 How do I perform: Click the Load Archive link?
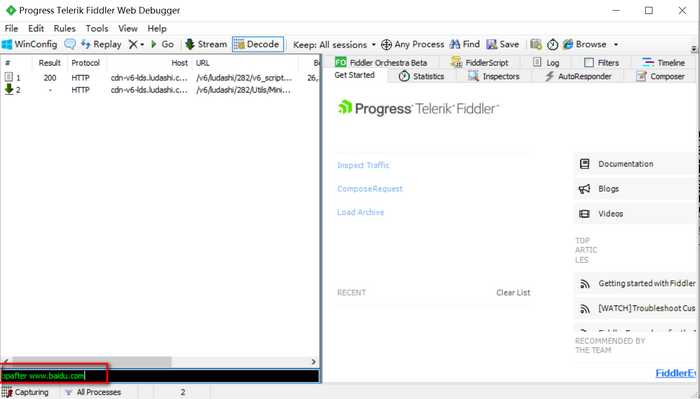pos(360,212)
